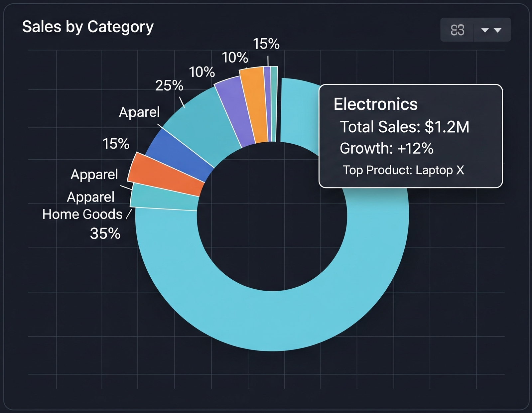Click the Aparel label on the chart
Screen dimensions: 532x413
(140, 113)
